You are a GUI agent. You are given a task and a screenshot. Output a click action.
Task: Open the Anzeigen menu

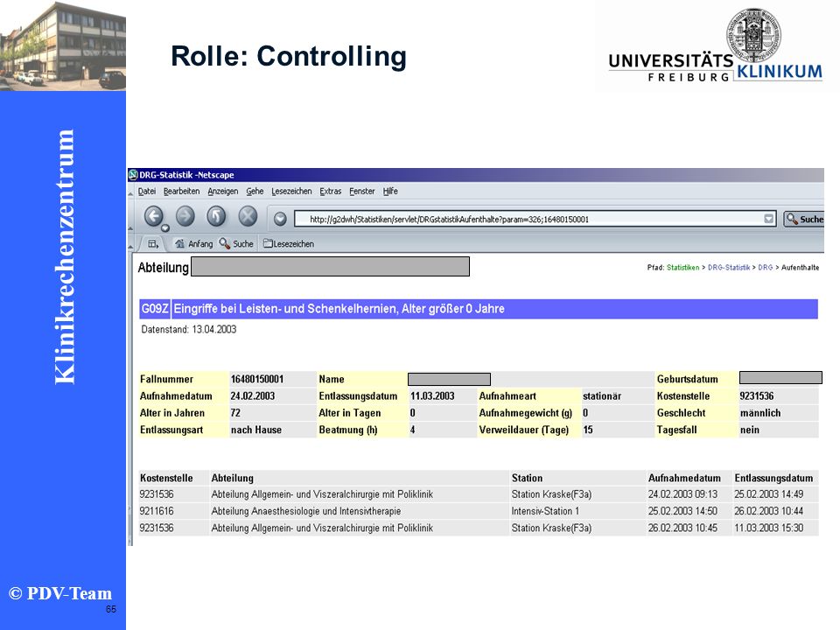tap(223, 192)
